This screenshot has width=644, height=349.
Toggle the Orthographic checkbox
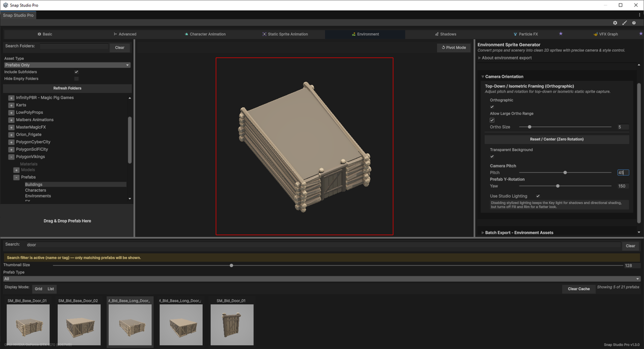(492, 107)
